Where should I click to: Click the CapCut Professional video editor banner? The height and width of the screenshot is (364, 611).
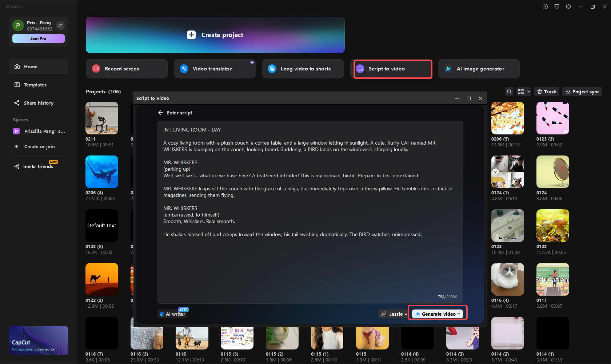pyautogui.click(x=39, y=341)
